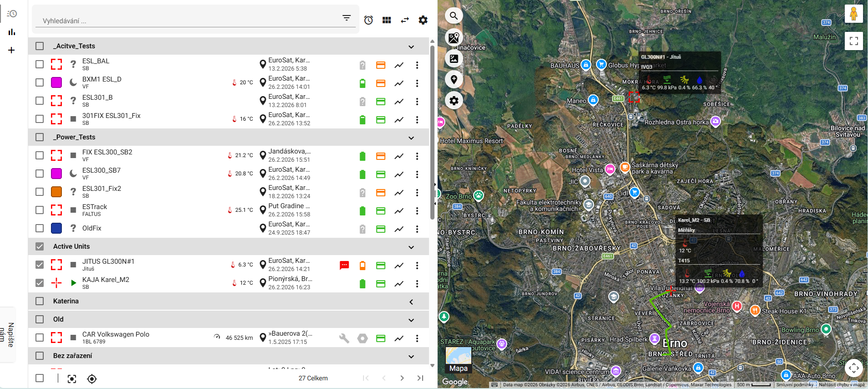Click the unit list vertical scrollbar
This screenshot has width=868, height=389.
click(432, 132)
